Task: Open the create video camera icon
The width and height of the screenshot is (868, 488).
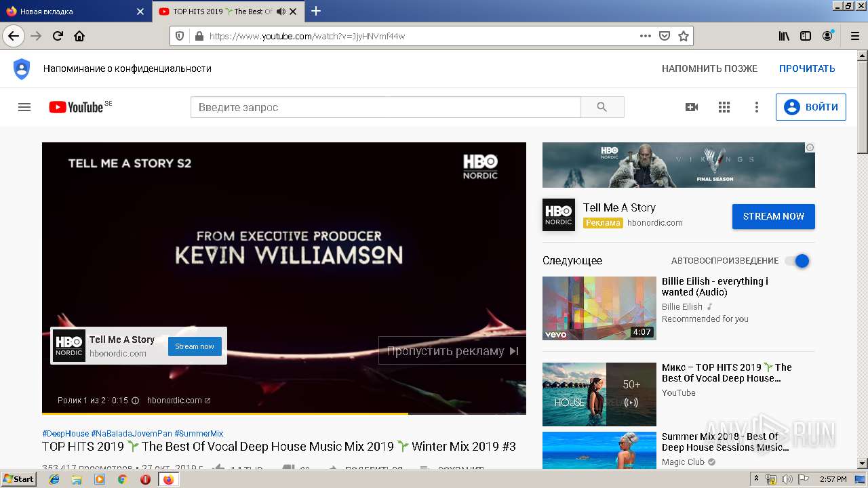Action: tap(692, 107)
